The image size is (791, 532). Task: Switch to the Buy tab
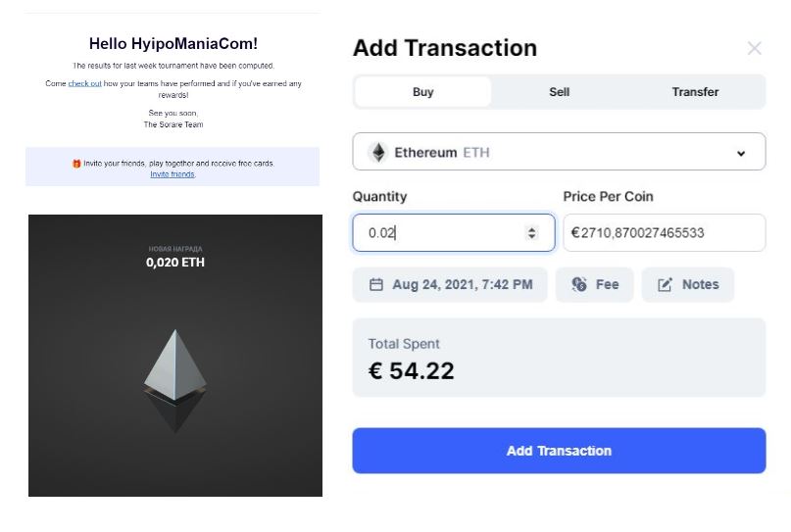point(422,92)
